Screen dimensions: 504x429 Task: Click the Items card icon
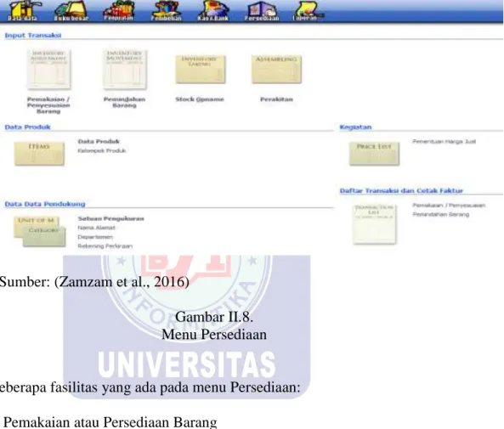pos(39,154)
